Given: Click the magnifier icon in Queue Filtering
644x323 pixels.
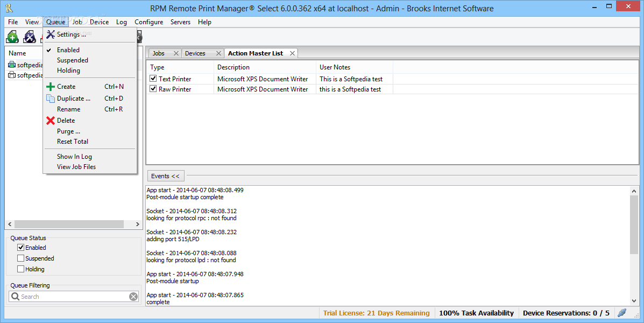Looking at the screenshot, I should pos(15,296).
